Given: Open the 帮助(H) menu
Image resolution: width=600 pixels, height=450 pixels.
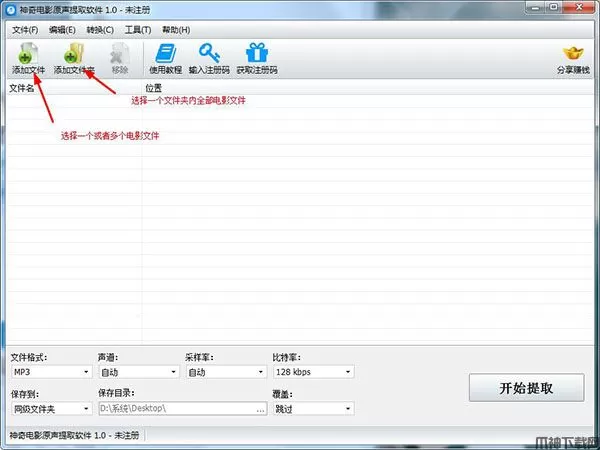Looking at the screenshot, I should point(176,30).
